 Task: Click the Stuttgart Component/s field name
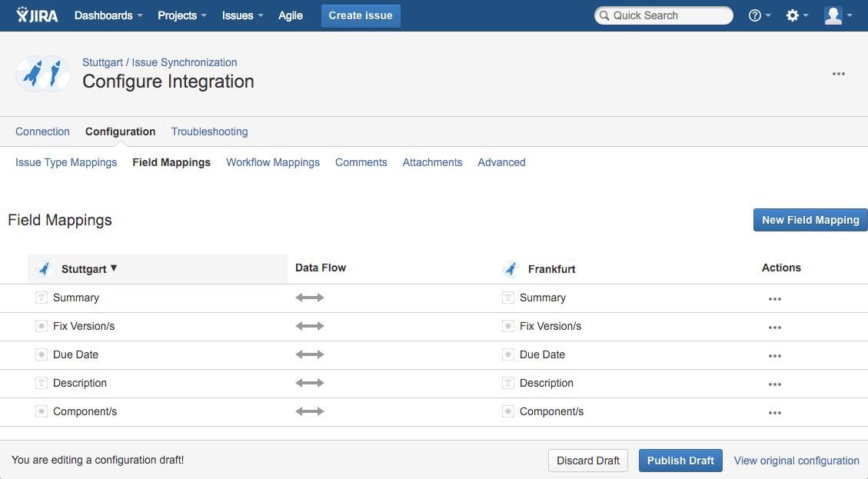(85, 411)
